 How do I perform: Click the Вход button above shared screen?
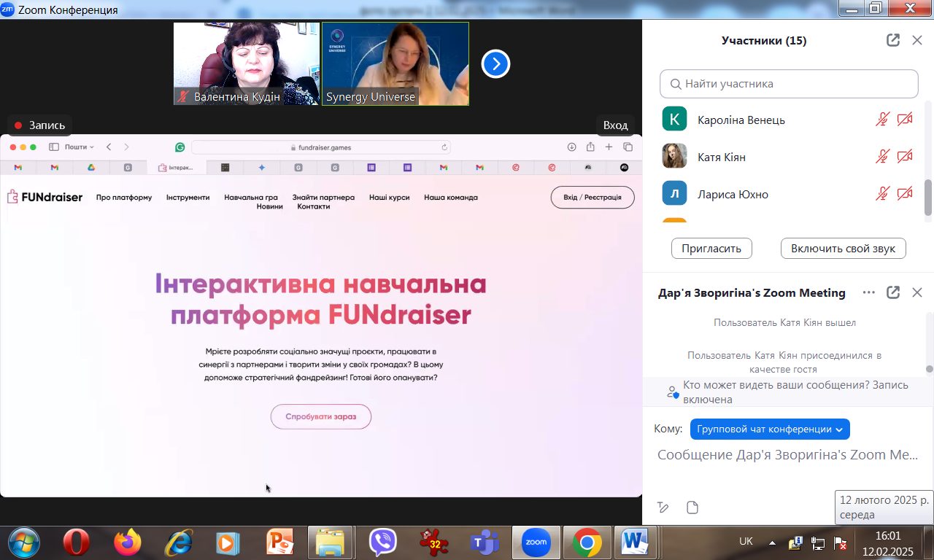(x=615, y=125)
